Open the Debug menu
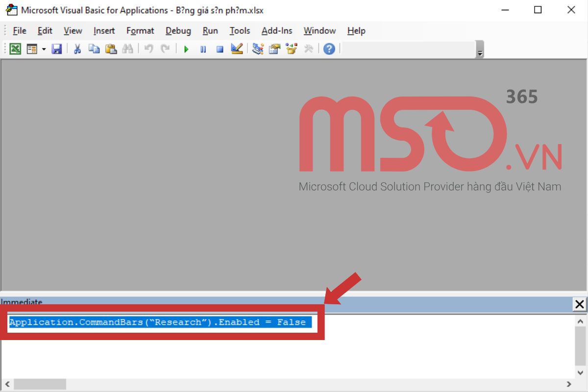The height and width of the screenshot is (392, 588). [178, 30]
